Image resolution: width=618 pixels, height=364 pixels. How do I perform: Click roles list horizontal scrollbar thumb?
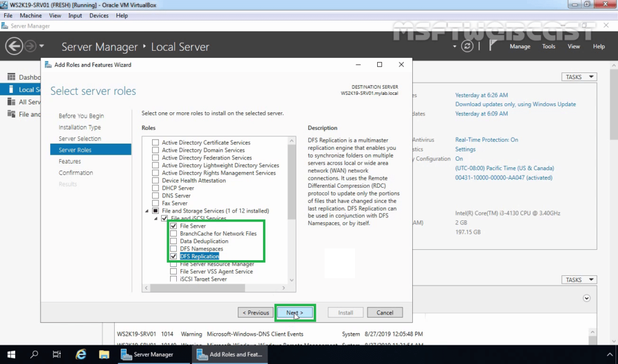point(197,288)
